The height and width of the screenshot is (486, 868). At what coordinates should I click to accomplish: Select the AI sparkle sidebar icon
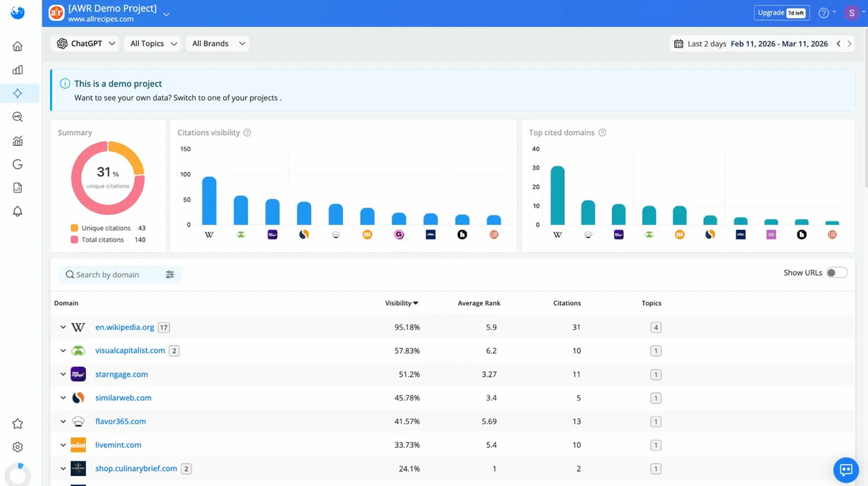pyautogui.click(x=17, y=93)
